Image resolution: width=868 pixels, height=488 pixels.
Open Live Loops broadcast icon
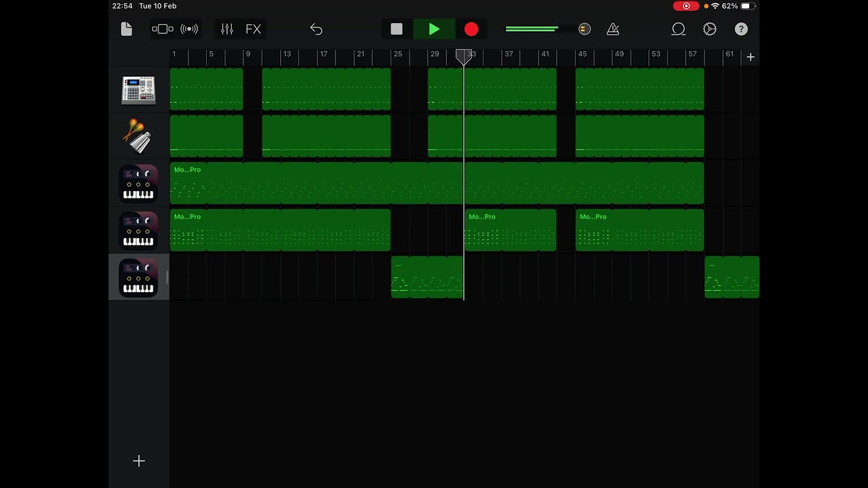coord(189,29)
